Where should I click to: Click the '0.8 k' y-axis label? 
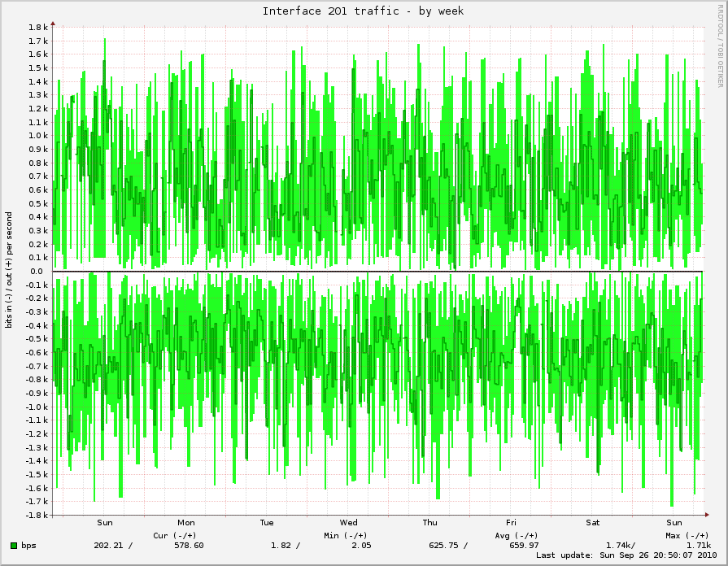pyautogui.click(x=38, y=163)
